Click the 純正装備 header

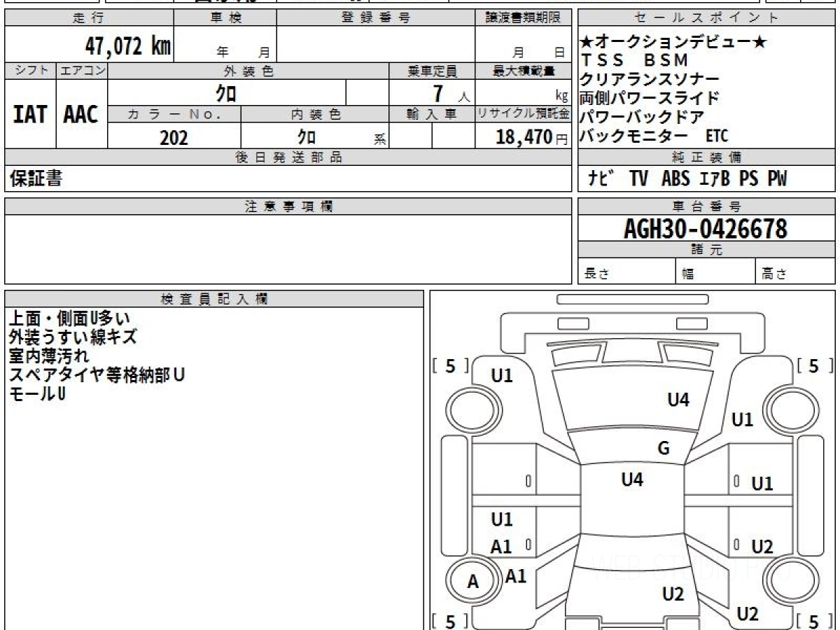(x=707, y=157)
